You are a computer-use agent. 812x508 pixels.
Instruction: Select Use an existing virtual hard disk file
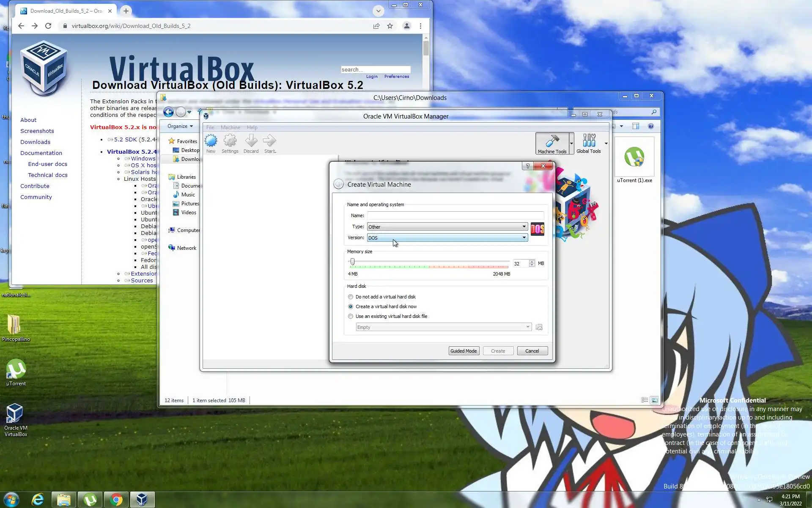(351, 316)
